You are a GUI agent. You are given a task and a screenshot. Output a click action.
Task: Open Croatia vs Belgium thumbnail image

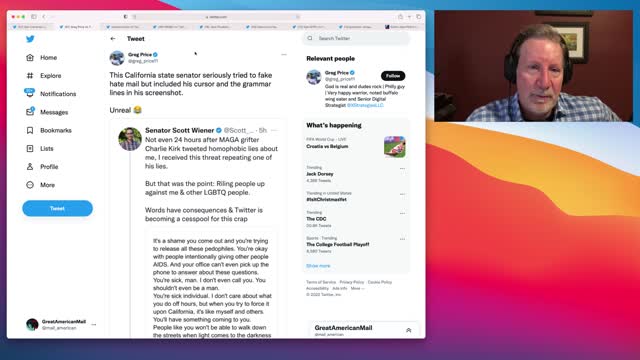pos(394,147)
